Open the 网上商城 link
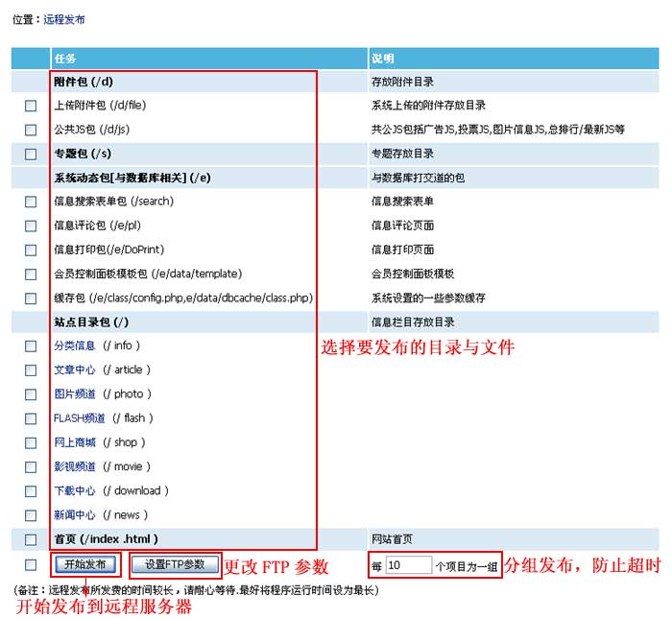Image resolution: width=672 pixels, height=619 pixels. (x=75, y=442)
